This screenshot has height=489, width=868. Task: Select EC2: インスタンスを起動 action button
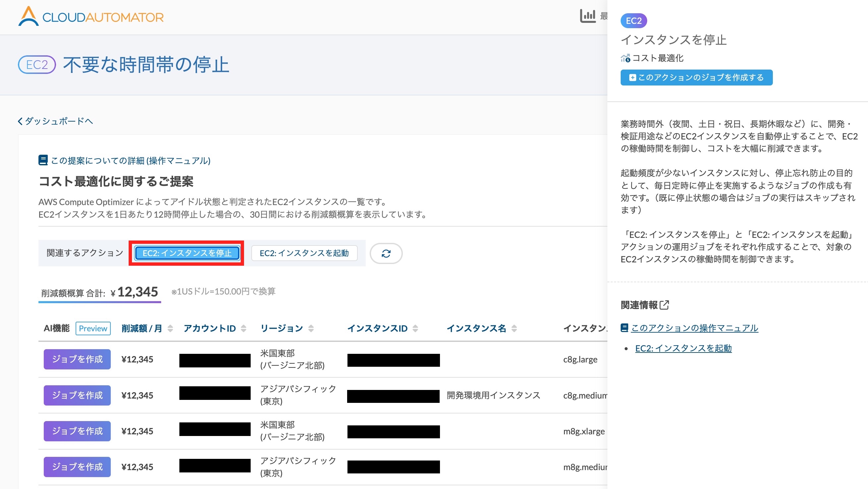click(304, 253)
